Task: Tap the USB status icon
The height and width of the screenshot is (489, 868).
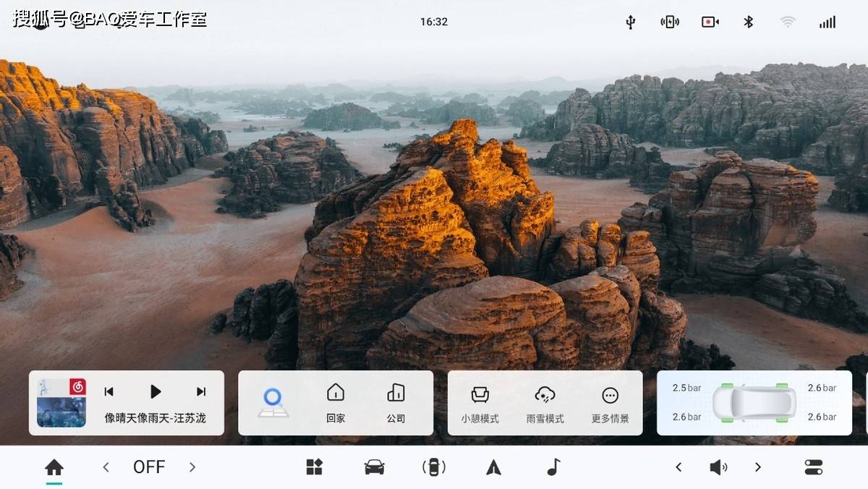Action: tap(631, 22)
